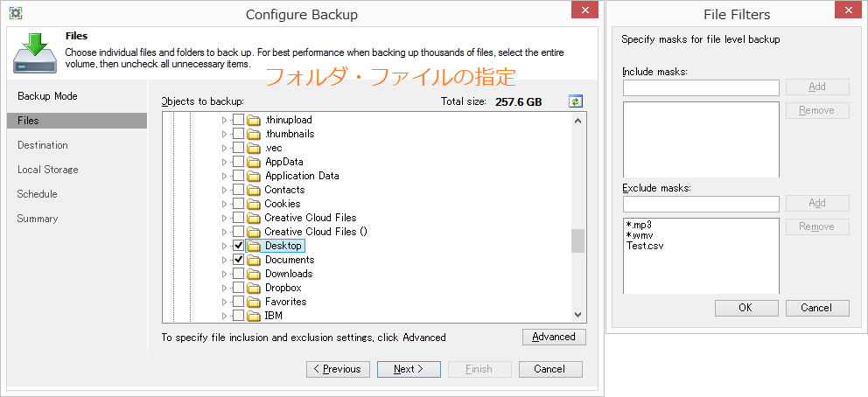Expand the Creative Cloud Files folder

point(224,218)
